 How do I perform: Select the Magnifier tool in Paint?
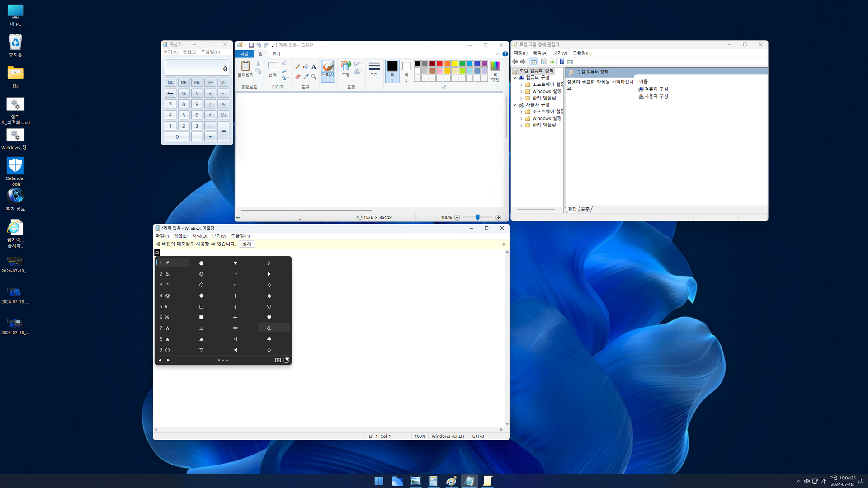[314, 76]
